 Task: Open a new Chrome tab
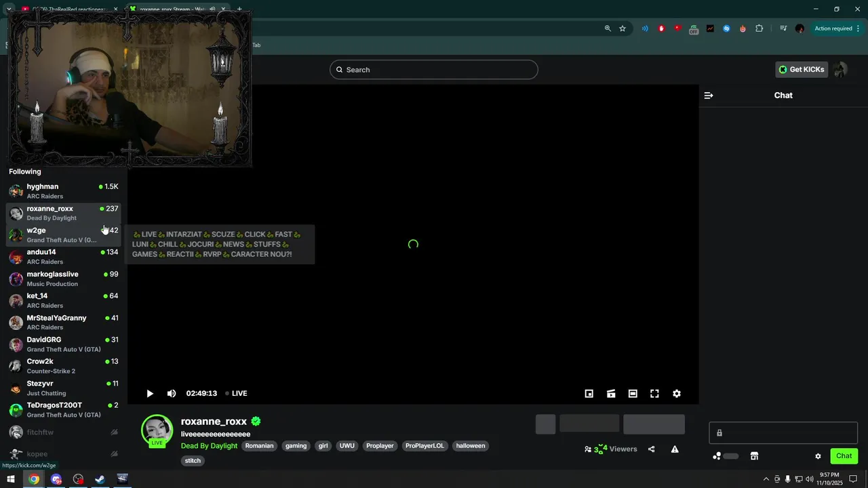pyautogui.click(x=239, y=9)
